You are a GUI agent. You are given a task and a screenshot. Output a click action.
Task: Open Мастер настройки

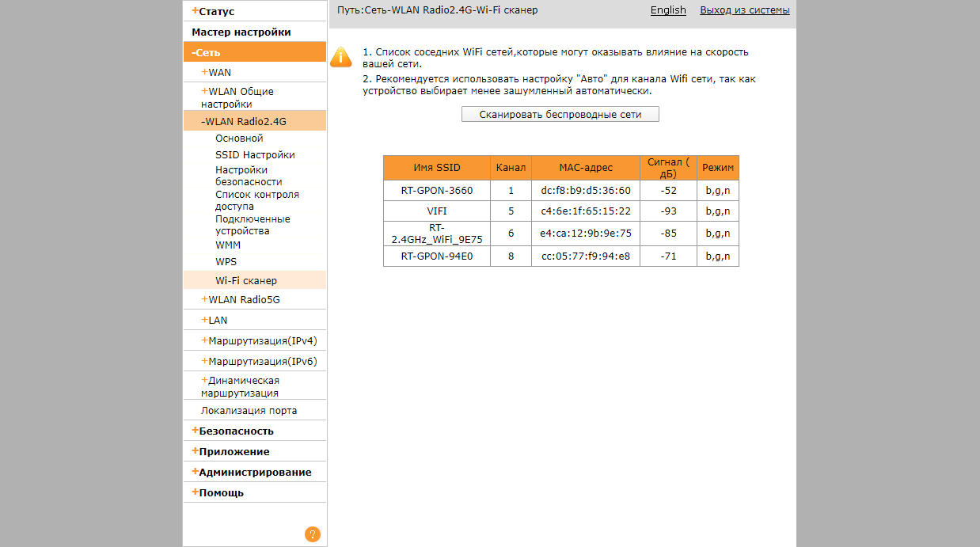(241, 32)
